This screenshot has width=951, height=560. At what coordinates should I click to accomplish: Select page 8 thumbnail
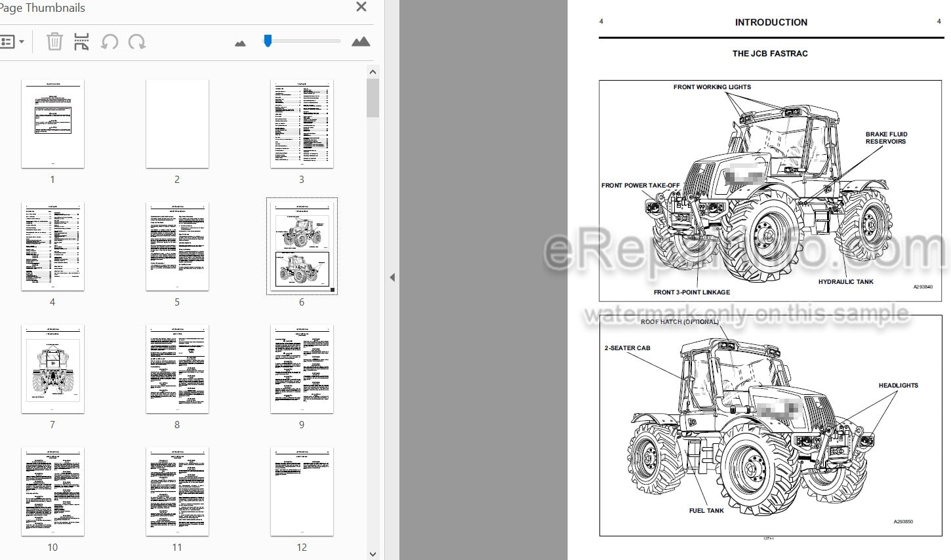click(x=177, y=369)
